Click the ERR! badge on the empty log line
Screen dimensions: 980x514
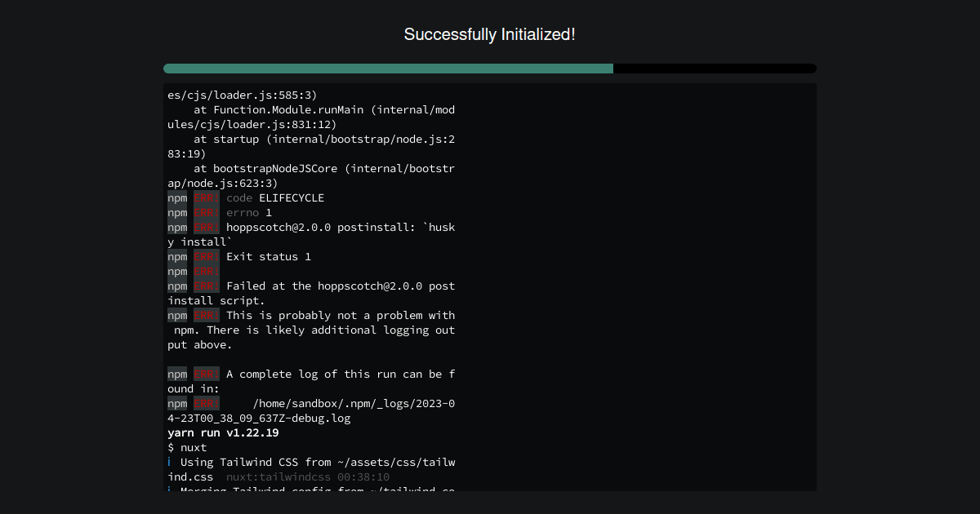206,271
